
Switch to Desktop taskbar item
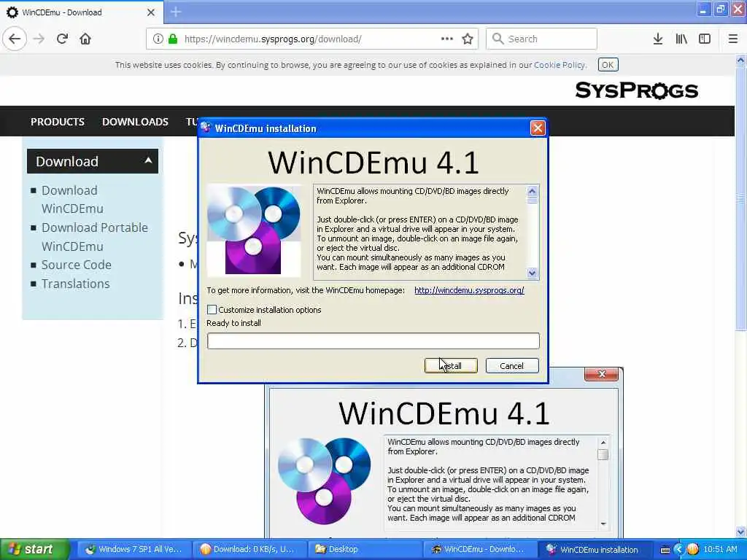pos(365,550)
